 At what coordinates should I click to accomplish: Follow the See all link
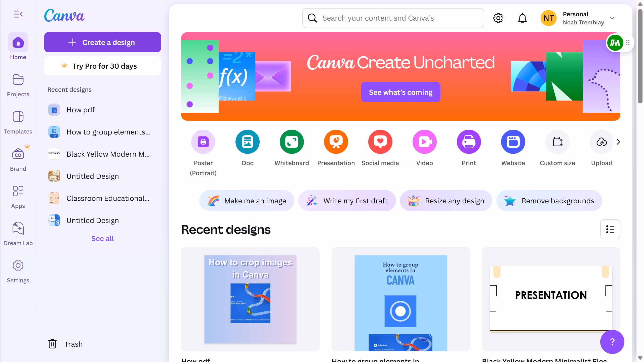[x=102, y=239]
